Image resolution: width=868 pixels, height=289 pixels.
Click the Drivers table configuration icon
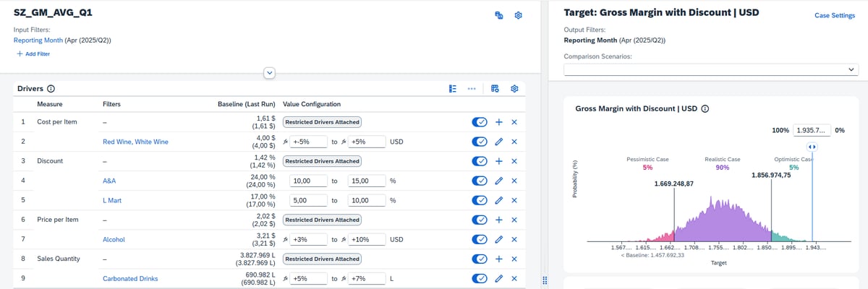[x=495, y=89]
